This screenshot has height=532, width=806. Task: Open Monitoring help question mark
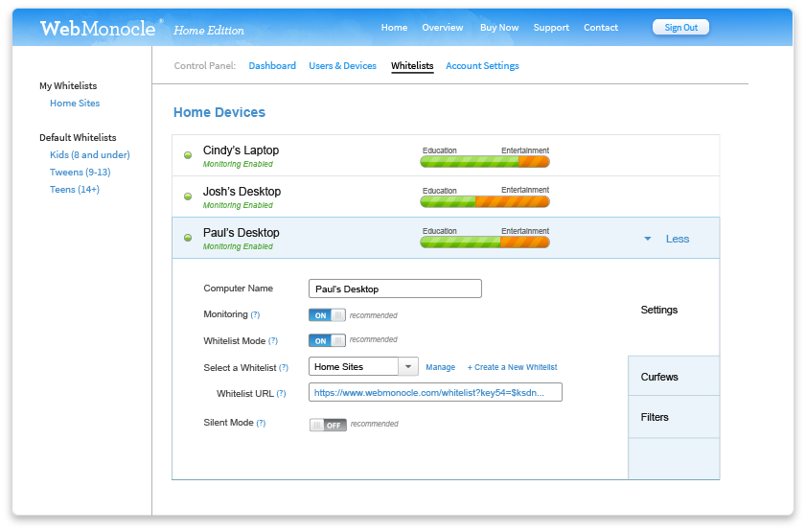[x=255, y=314]
